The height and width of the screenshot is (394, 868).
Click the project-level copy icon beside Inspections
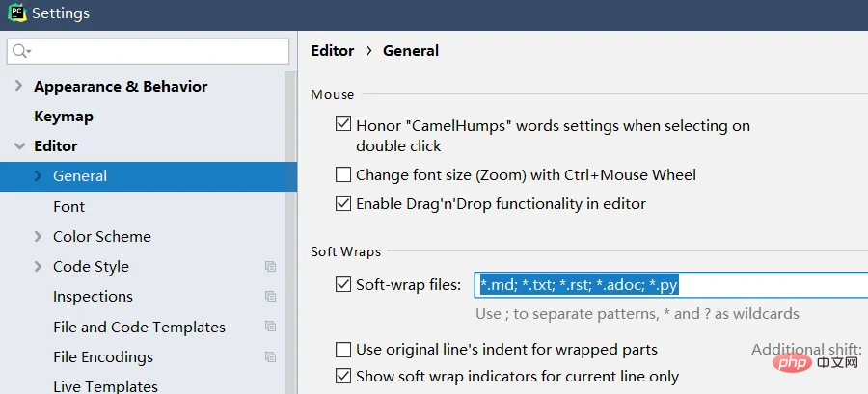271,297
